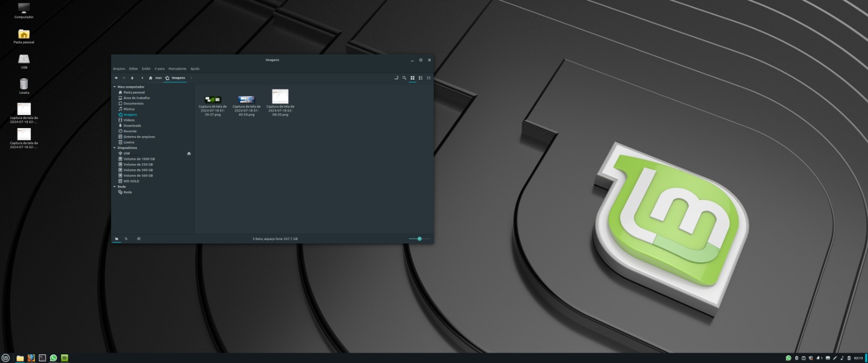Open the update manager shield icon
868x363 pixels.
(810, 358)
